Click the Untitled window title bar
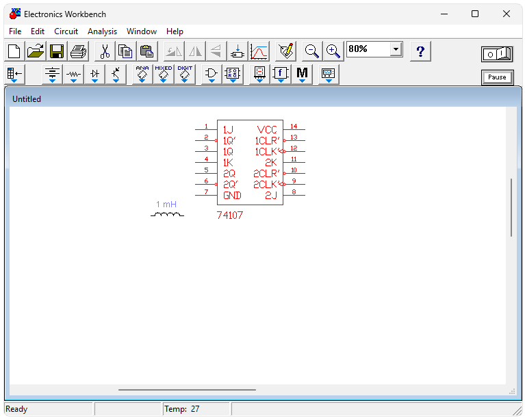The height and width of the screenshot is (420, 525). click(x=263, y=99)
